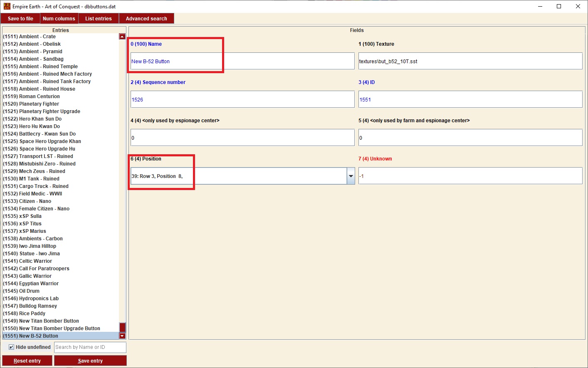Open the List entries menu

(99, 19)
